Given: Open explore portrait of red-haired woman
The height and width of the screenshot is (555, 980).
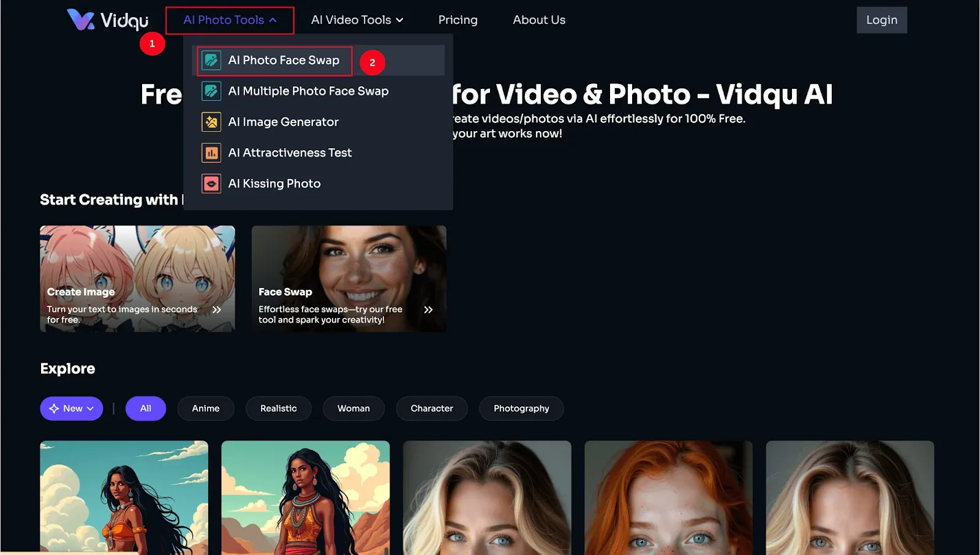Looking at the screenshot, I should pos(668,497).
